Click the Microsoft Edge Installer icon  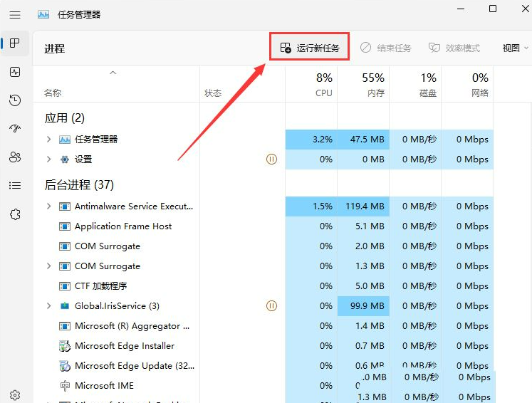click(65, 345)
